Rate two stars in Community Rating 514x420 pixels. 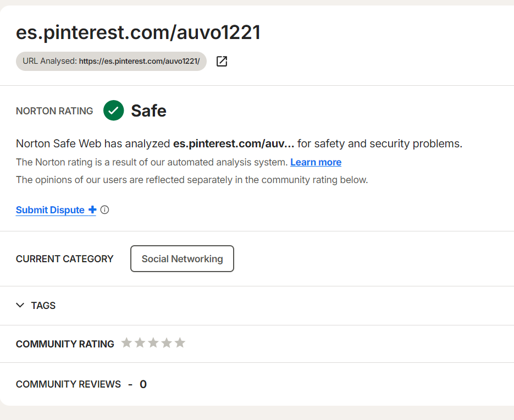(140, 343)
